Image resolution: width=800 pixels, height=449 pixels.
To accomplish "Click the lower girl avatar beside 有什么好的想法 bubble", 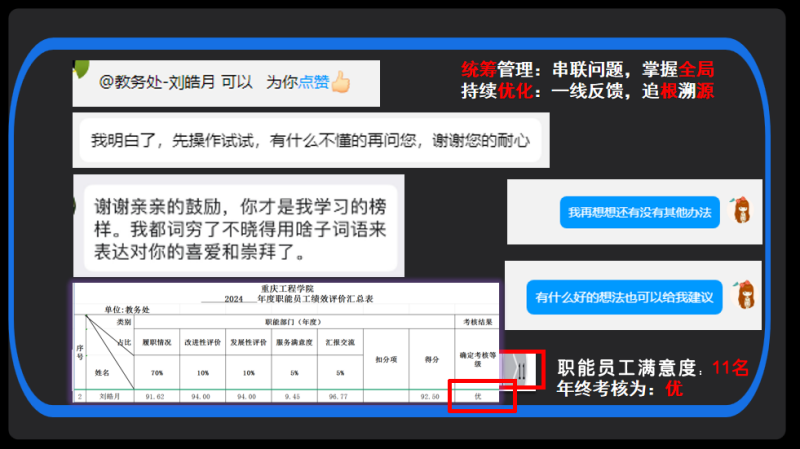I will tap(743, 295).
